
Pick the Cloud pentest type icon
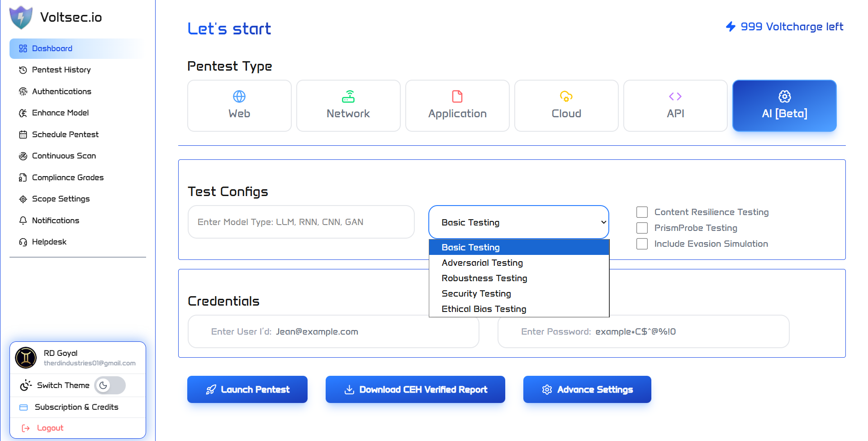pos(566,96)
